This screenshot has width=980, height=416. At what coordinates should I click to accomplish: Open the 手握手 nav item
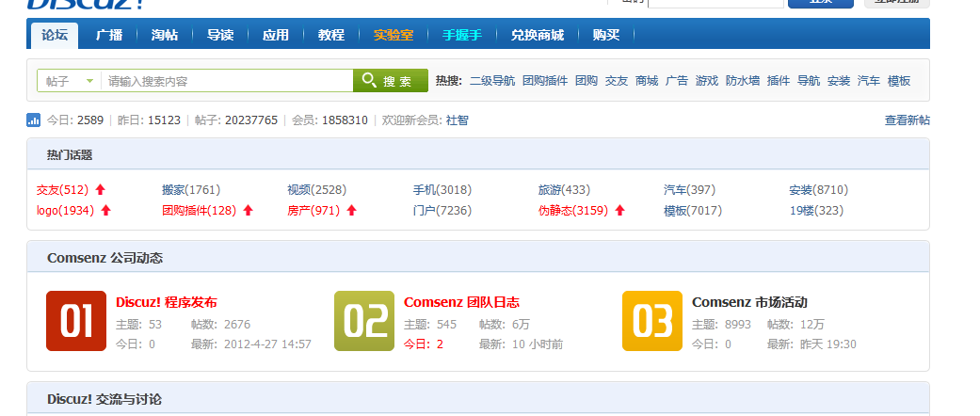coord(462,35)
